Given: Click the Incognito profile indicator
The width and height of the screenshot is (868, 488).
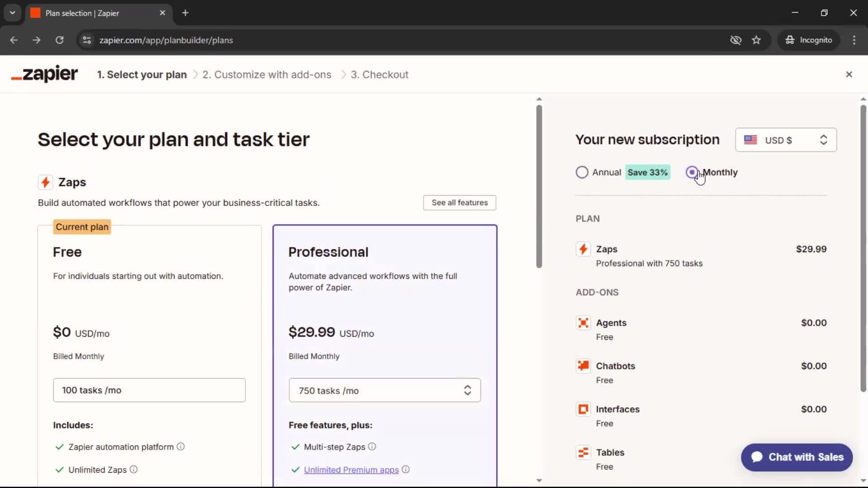Looking at the screenshot, I should click(809, 40).
